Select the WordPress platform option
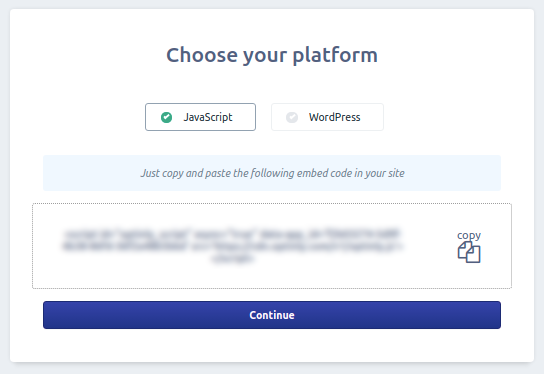Screen dimensions: 544x374 (327, 117)
